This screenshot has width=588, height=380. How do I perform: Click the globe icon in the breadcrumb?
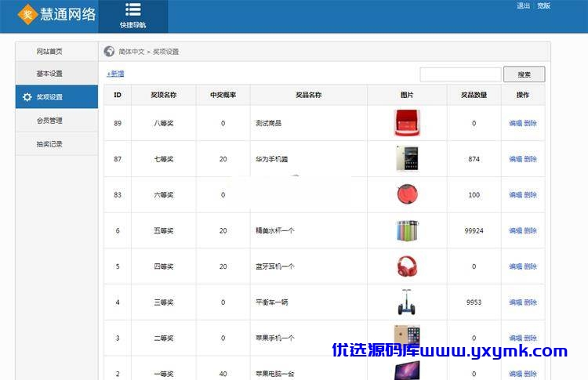coord(109,52)
